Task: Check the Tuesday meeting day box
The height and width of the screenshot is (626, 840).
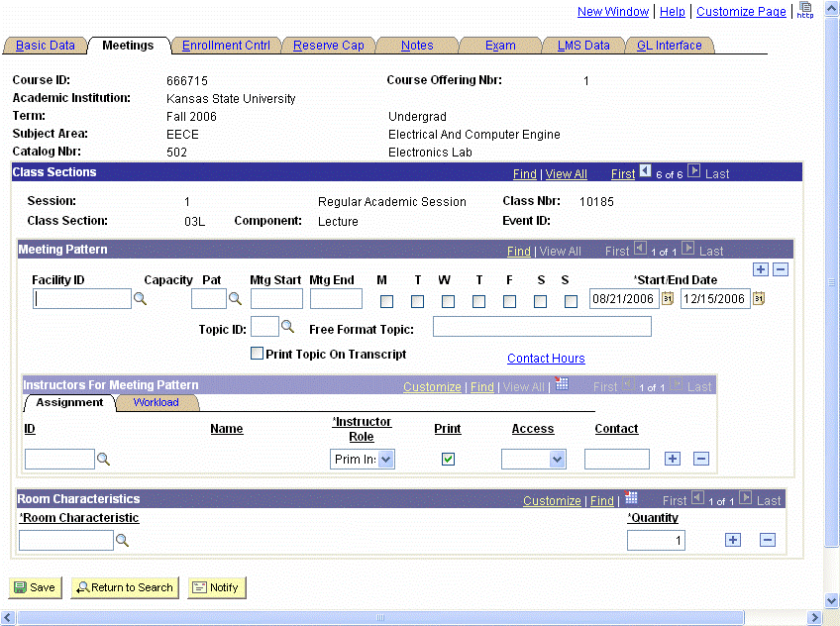Action: coord(417,301)
